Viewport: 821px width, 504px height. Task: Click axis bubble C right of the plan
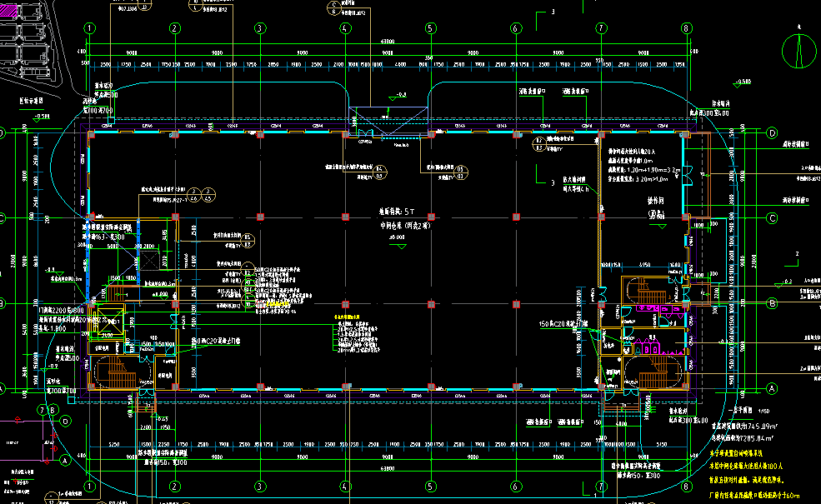772,218
